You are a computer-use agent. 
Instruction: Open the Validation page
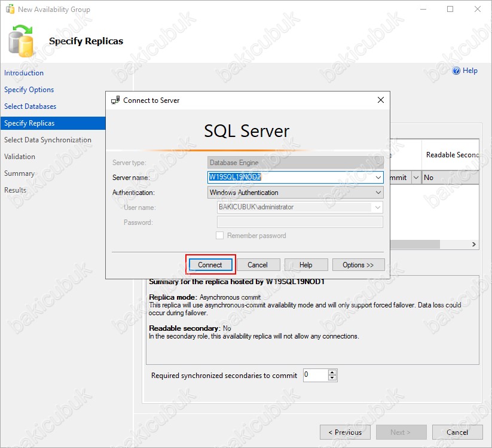[20, 156]
